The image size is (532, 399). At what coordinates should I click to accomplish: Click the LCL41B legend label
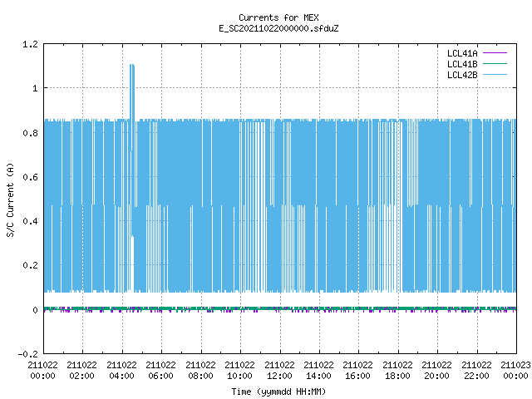coord(462,64)
